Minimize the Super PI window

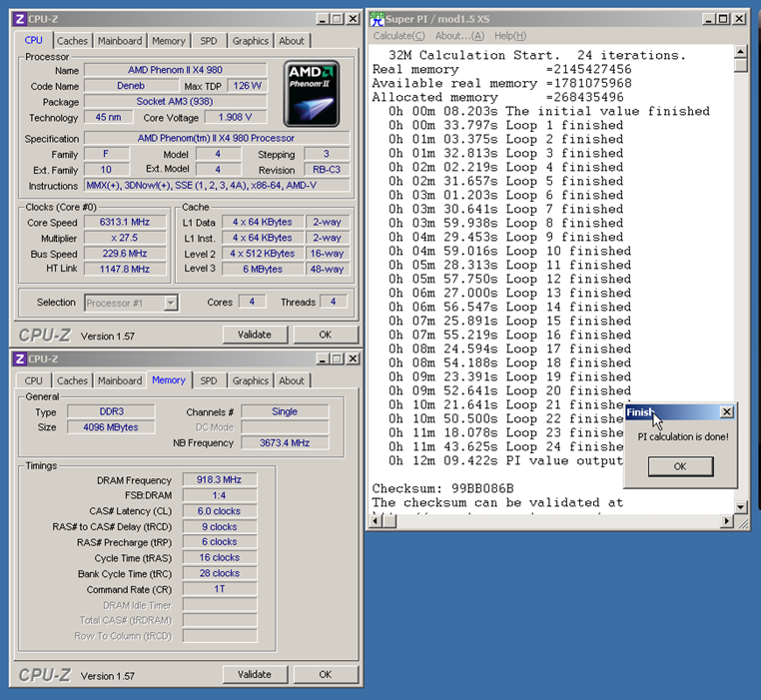[709, 19]
